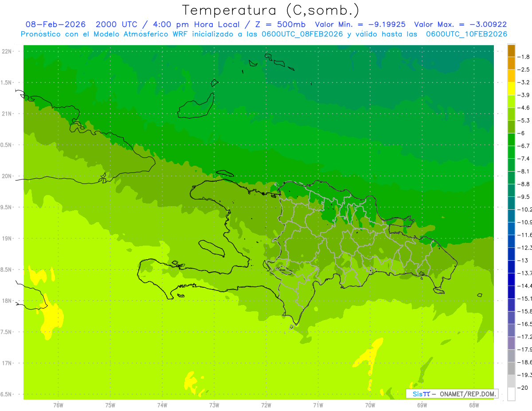Viewport: 532px width, 411px height.
Task: Click the '-4.6' color bar value
Action: click(x=524, y=108)
